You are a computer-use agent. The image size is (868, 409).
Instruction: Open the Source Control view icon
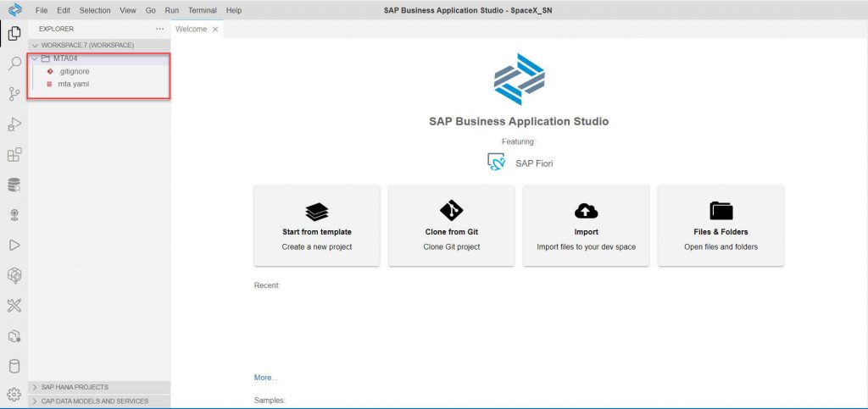pyautogui.click(x=14, y=94)
